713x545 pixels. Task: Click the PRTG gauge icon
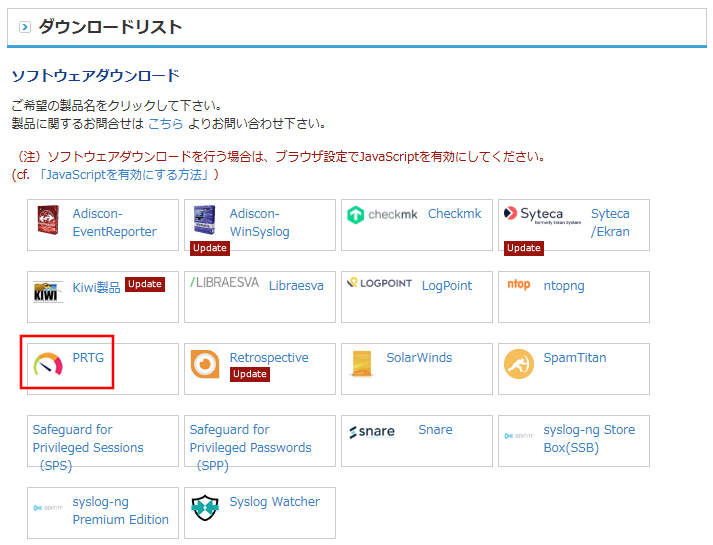click(x=47, y=365)
